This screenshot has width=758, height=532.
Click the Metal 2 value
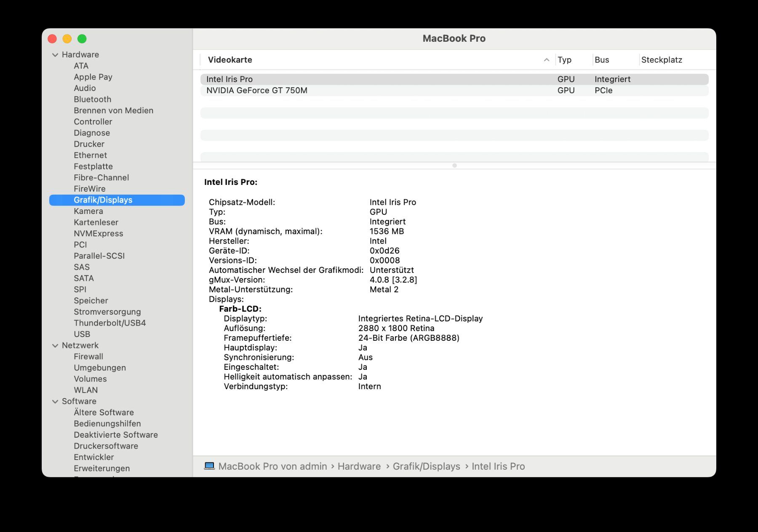pos(384,289)
